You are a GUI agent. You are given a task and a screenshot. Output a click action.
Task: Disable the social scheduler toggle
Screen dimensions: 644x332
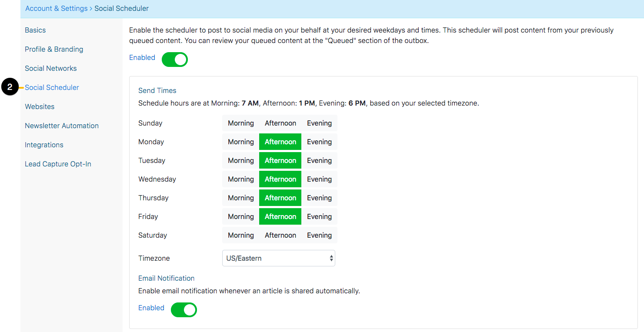(174, 60)
